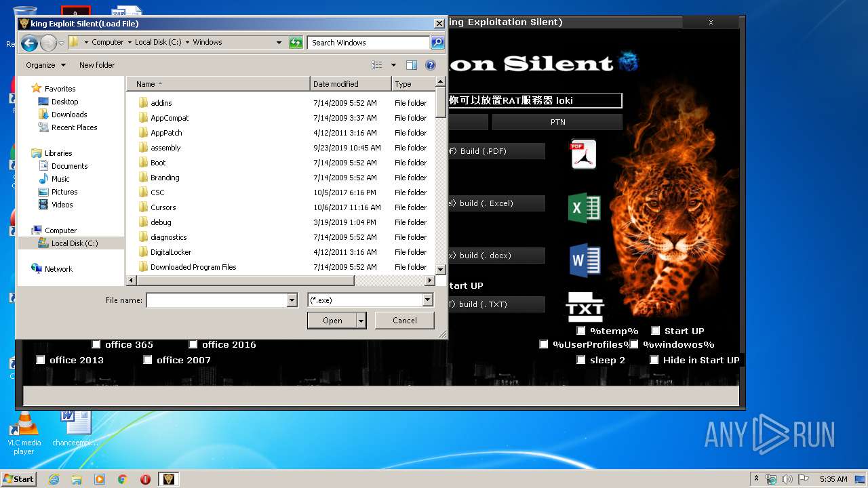
Task: Sort by the Date modified column
Action: point(351,84)
